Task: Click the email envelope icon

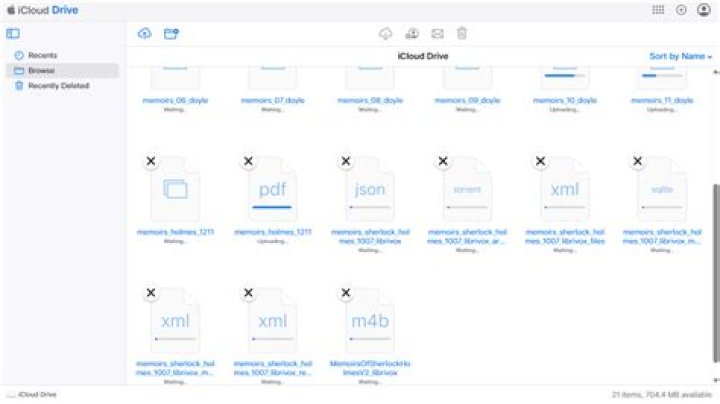Action: click(438, 34)
